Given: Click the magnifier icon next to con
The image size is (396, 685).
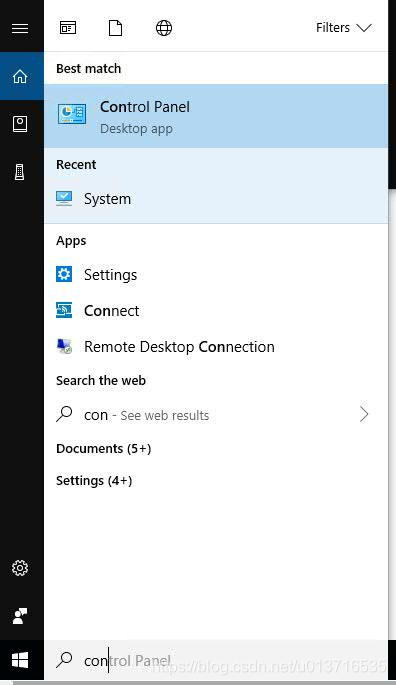Looking at the screenshot, I should (64, 414).
